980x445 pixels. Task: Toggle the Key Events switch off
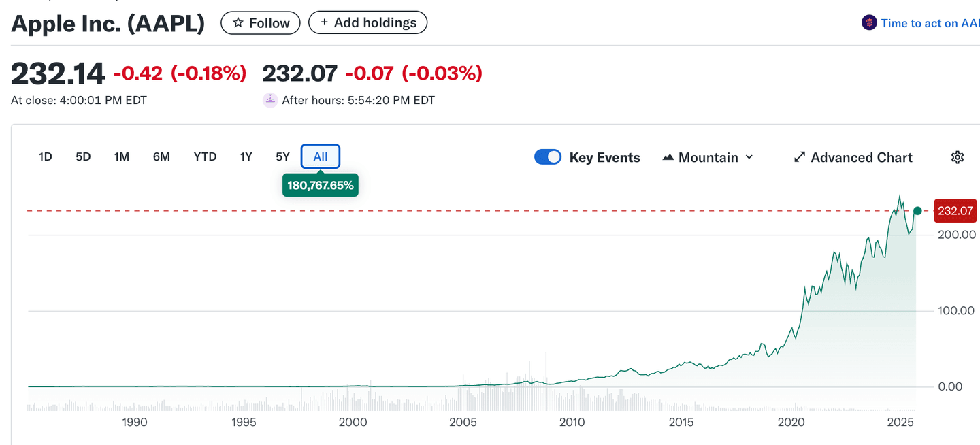pos(548,157)
